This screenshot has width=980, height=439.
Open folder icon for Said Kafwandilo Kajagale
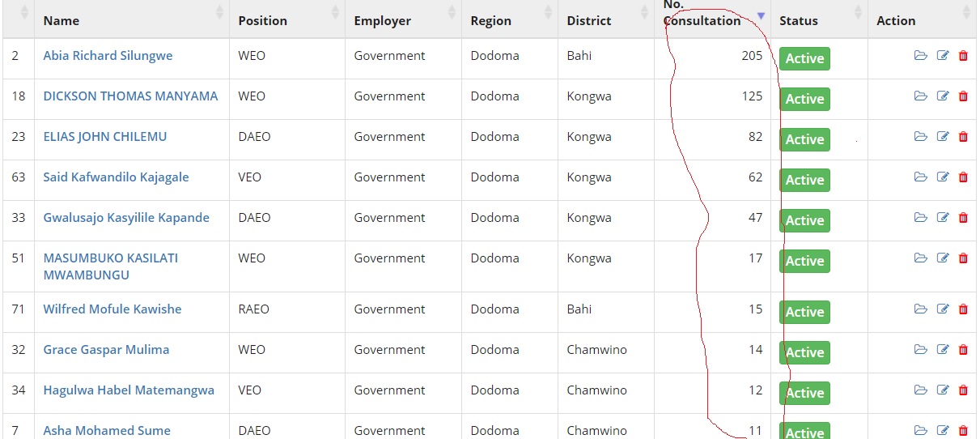(920, 177)
